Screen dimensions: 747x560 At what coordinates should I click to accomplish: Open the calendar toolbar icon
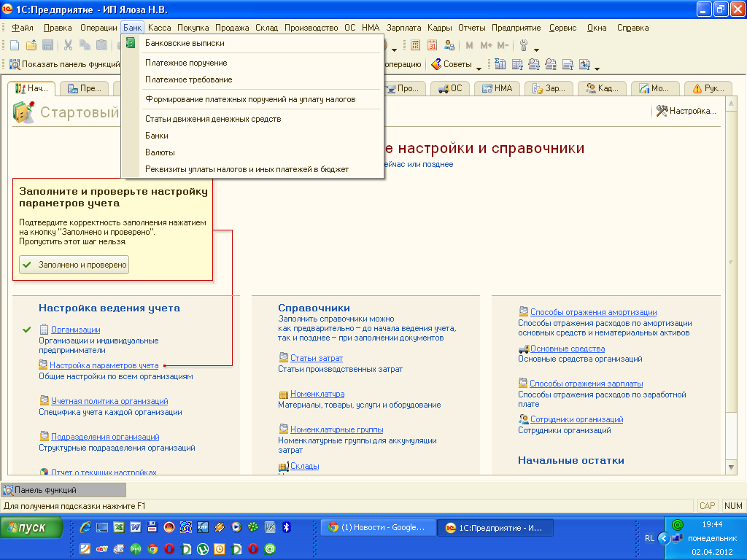432,45
